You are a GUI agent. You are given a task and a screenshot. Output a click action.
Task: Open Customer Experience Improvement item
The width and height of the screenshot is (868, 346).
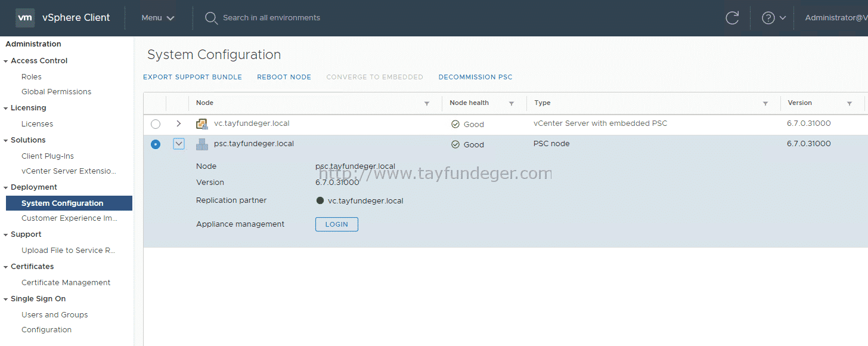pos(70,218)
